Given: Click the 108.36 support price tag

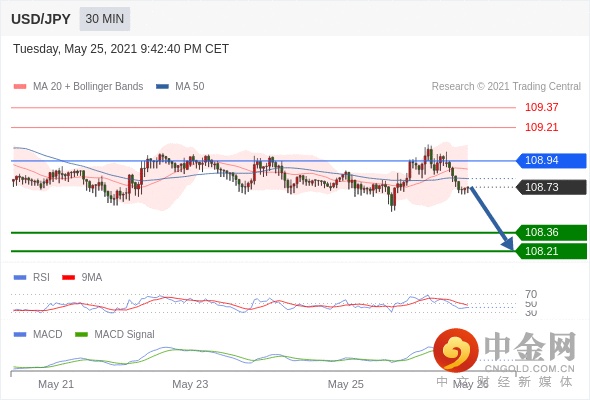Looking at the screenshot, I should [551, 233].
